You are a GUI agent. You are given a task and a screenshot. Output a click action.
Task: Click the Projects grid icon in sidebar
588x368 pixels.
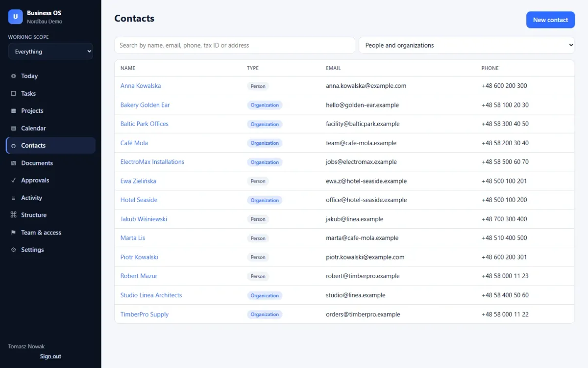point(13,111)
